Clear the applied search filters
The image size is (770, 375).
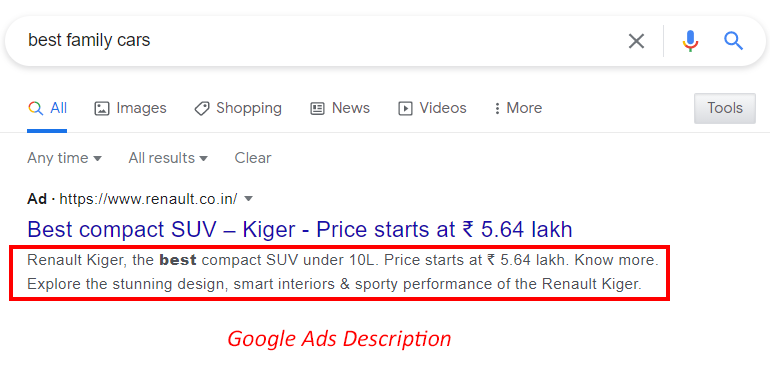tap(253, 158)
